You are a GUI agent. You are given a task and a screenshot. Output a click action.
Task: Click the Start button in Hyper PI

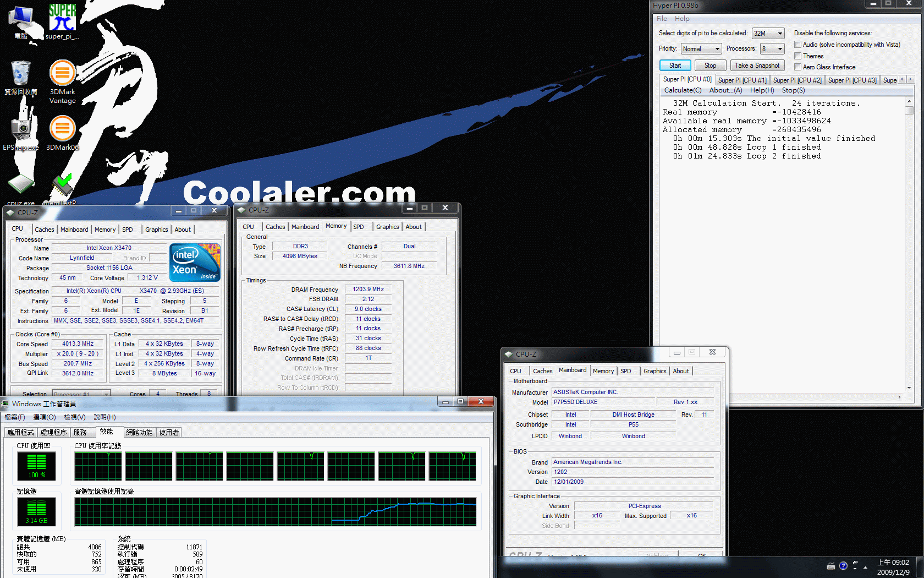pyautogui.click(x=675, y=66)
